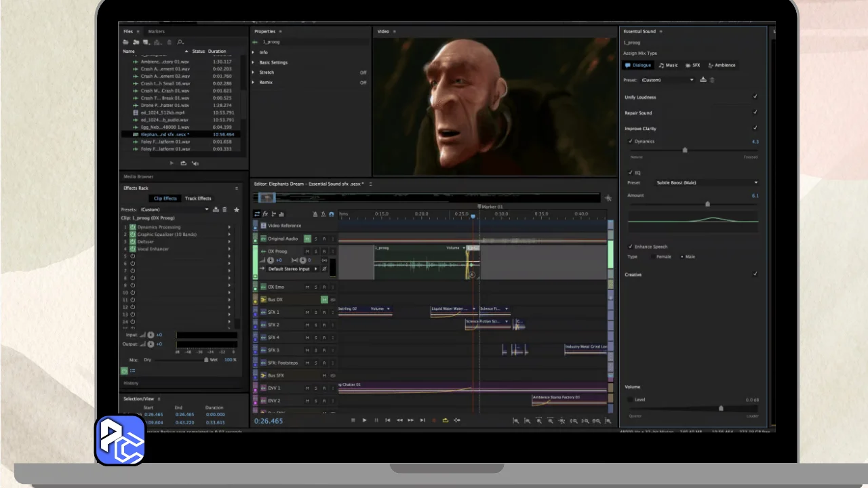Click the Marker 01 timeline marker

490,207
